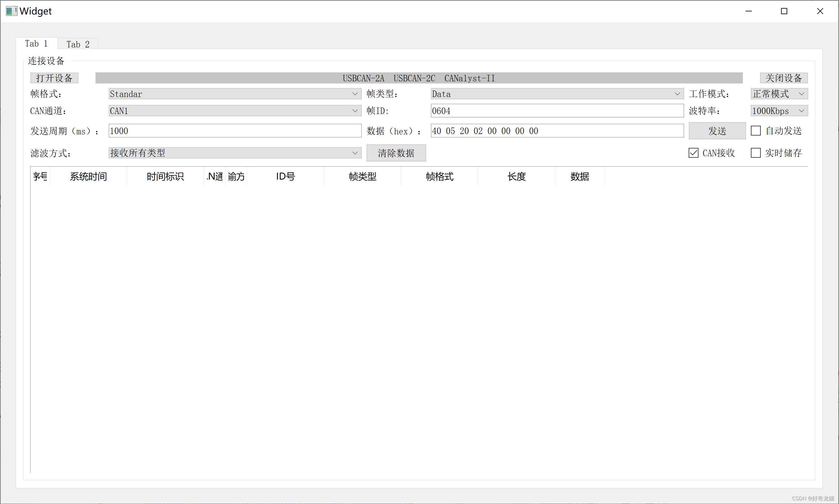The image size is (839, 504).
Task: Click the 清除数据 button
Action: (396, 153)
